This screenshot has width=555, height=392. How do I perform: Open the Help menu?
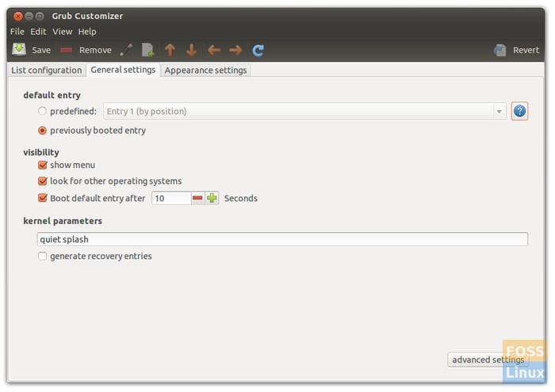point(87,32)
